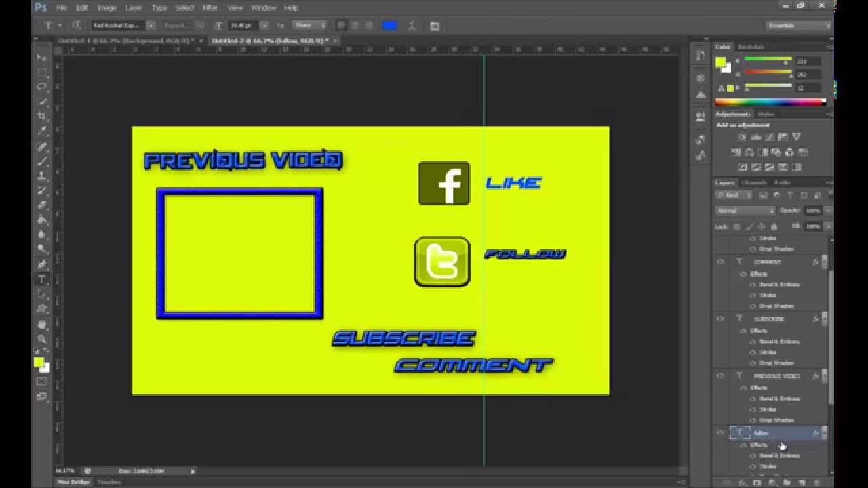868x488 pixels.
Task: Toggle PREVIOUS VIDEO Drop Shadow effect visibility
Action: pyautogui.click(x=752, y=420)
